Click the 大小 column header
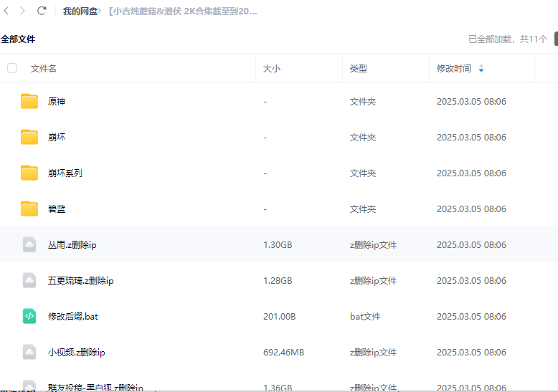 click(x=272, y=69)
